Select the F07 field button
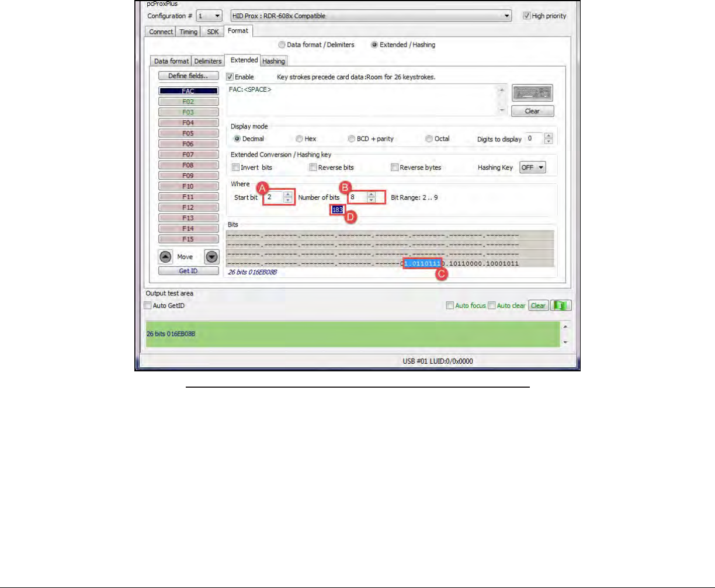Screen dimensions: 715x588 pos(189,155)
